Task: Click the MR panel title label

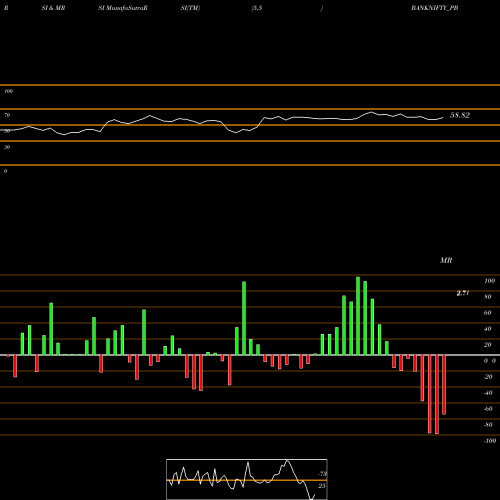Action: pyautogui.click(x=446, y=260)
